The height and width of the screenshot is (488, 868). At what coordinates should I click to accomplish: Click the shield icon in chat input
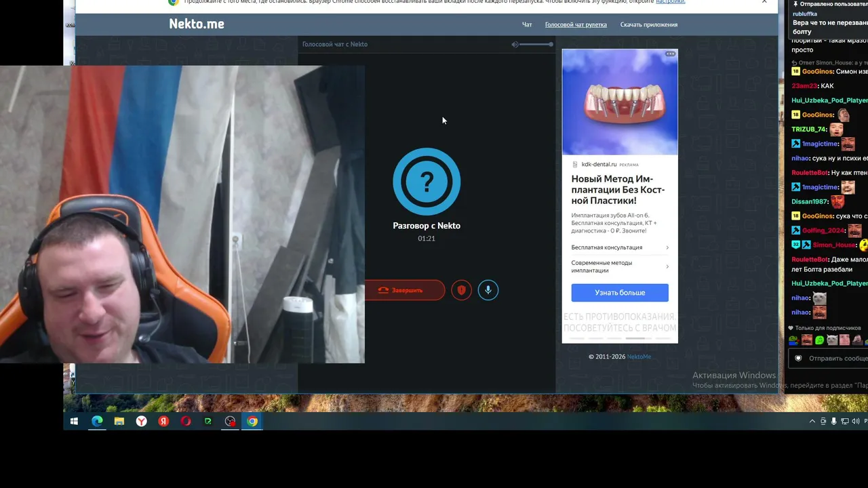pos(798,359)
